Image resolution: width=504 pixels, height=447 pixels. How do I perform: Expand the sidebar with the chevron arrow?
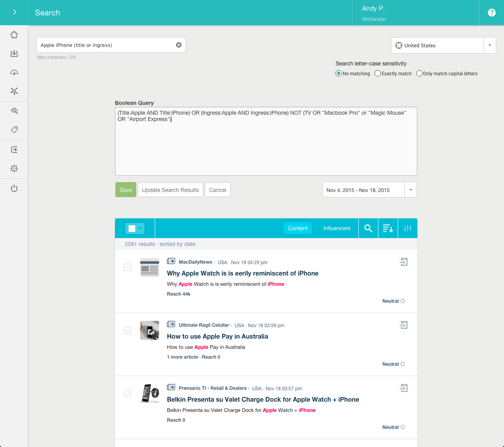tap(14, 12)
